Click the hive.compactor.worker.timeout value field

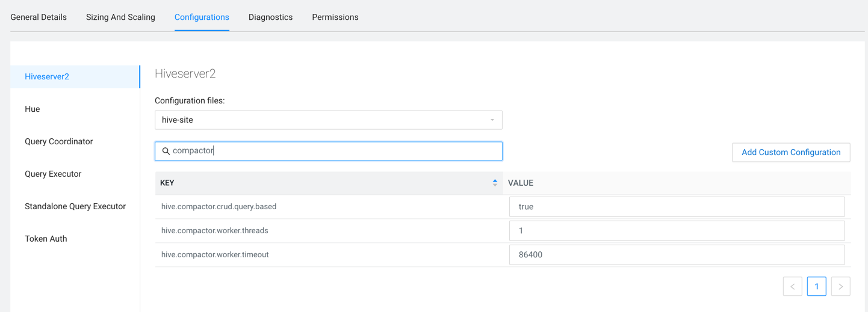tap(677, 255)
